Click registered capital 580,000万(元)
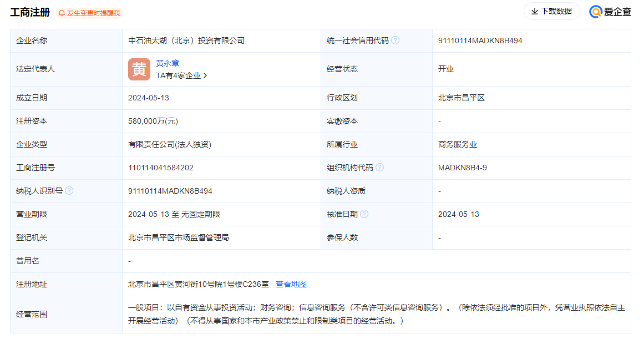 pos(153,121)
